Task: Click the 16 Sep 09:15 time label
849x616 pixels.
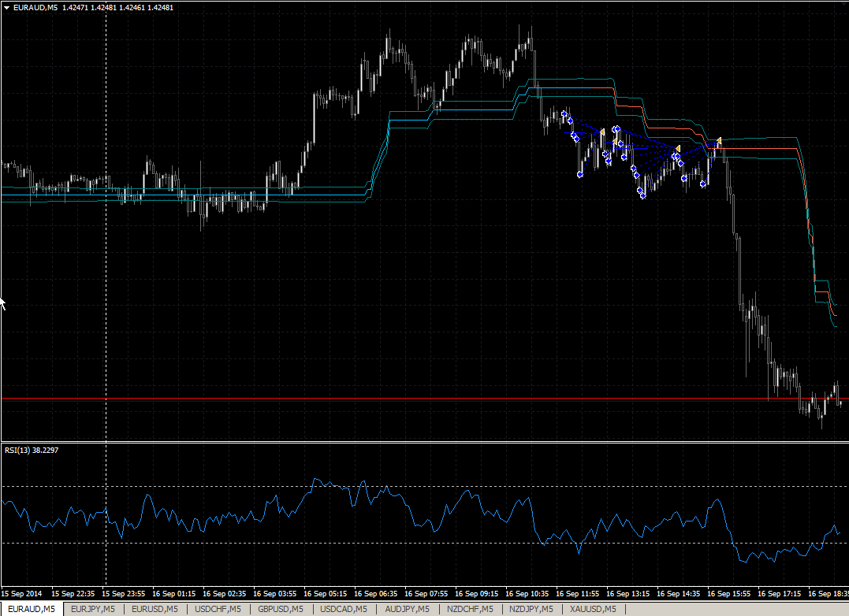Action: coord(476,593)
